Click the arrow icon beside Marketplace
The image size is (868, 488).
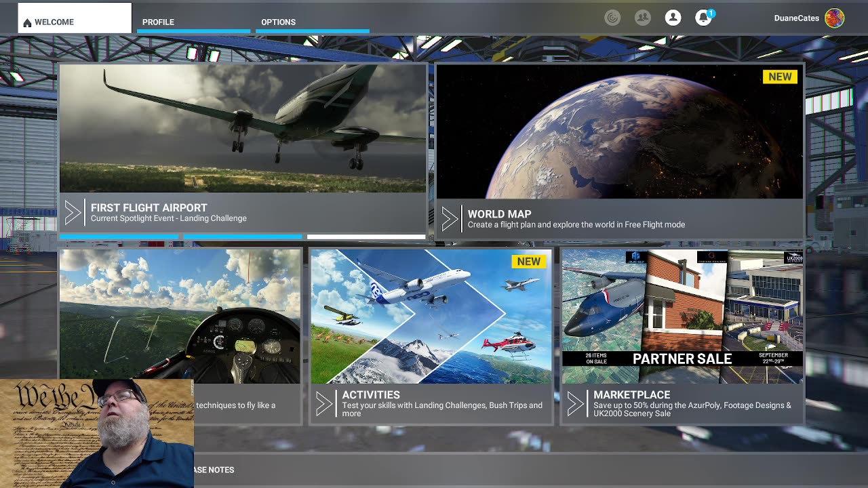[576, 405]
